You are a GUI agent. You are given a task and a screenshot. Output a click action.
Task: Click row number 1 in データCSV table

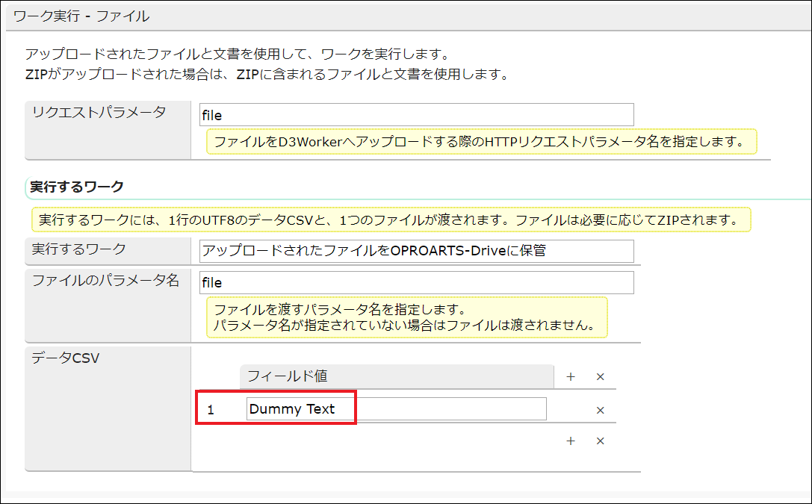click(211, 410)
